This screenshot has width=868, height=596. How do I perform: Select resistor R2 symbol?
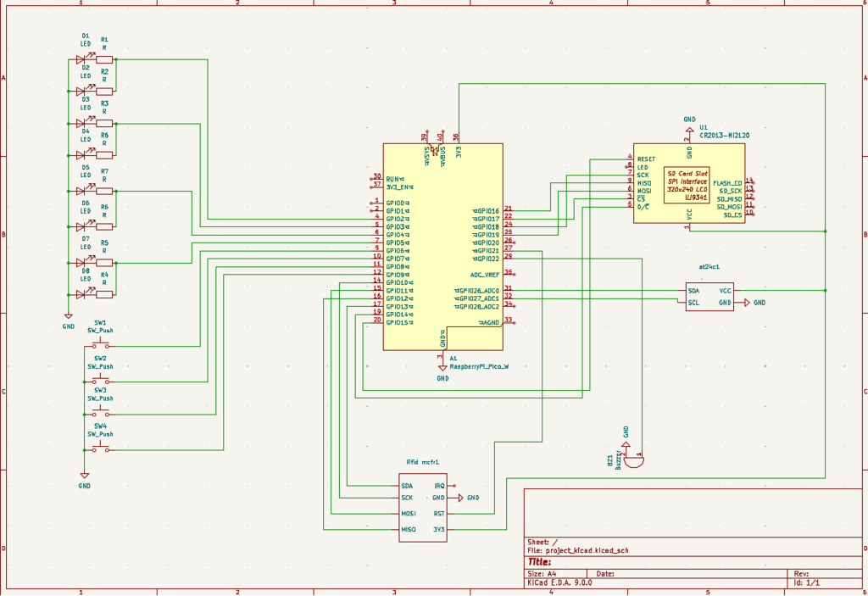[x=104, y=92]
